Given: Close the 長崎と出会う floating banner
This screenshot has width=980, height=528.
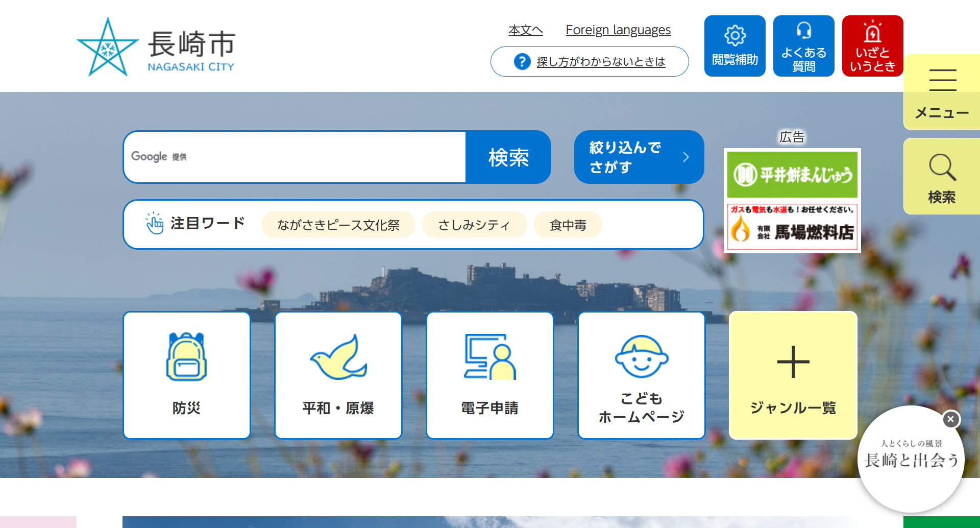Looking at the screenshot, I should 950,419.
